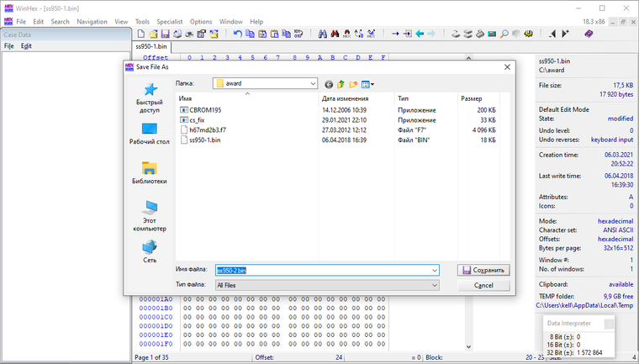Open the Edit menu in menu bar
The image size is (639, 364).
[39, 22]
